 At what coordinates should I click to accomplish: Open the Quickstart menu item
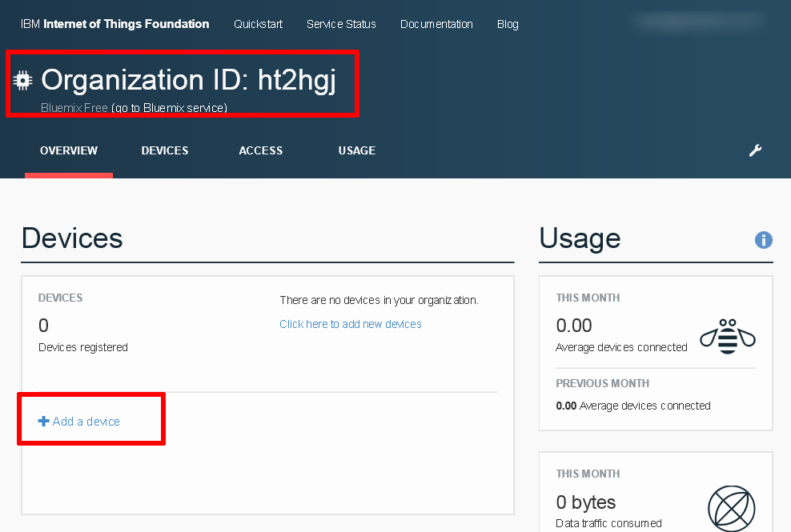pos(258,24)
